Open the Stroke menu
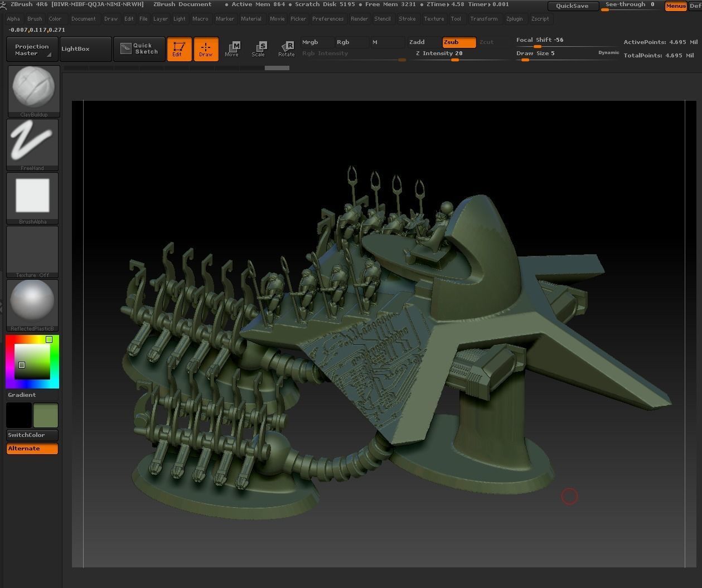The image size is (702, 588). [407, 19]
